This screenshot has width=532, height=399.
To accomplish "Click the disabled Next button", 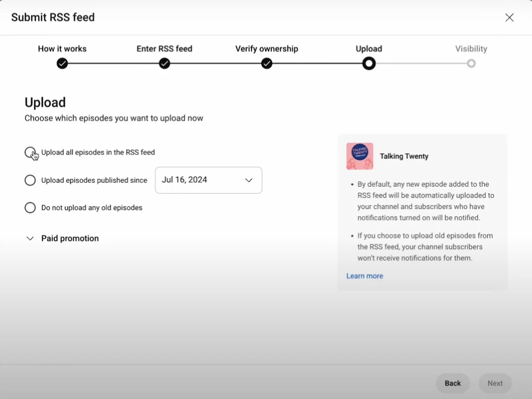I will (x=495, y=383).
